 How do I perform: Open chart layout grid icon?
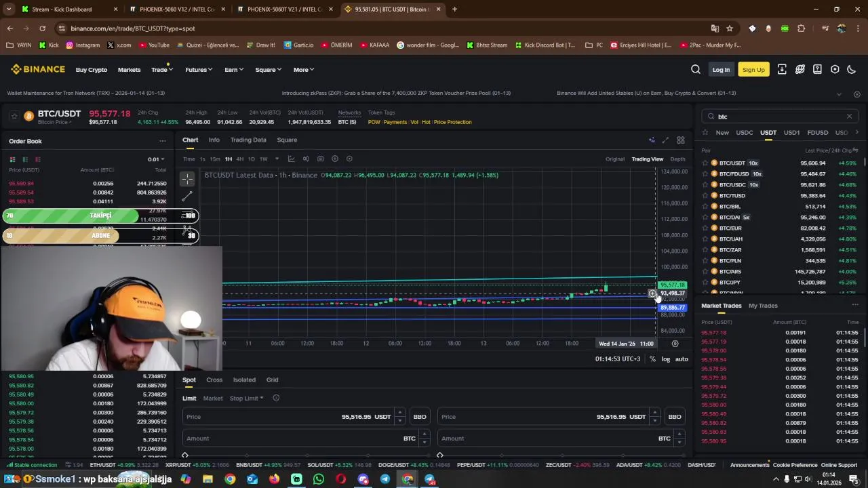(x=680, y=140)
